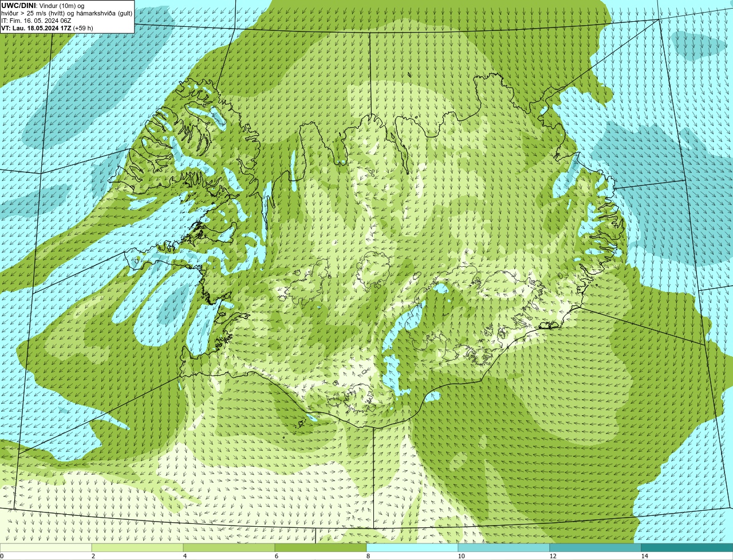Screen dimensions: 733x560
Task: Click the '2' label on the color scale
Action: 93,556
